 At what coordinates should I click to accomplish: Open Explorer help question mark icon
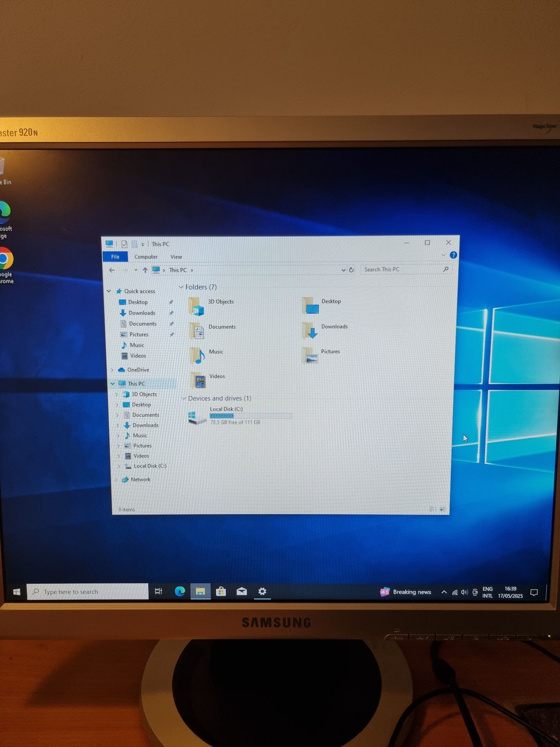(453, 255)
